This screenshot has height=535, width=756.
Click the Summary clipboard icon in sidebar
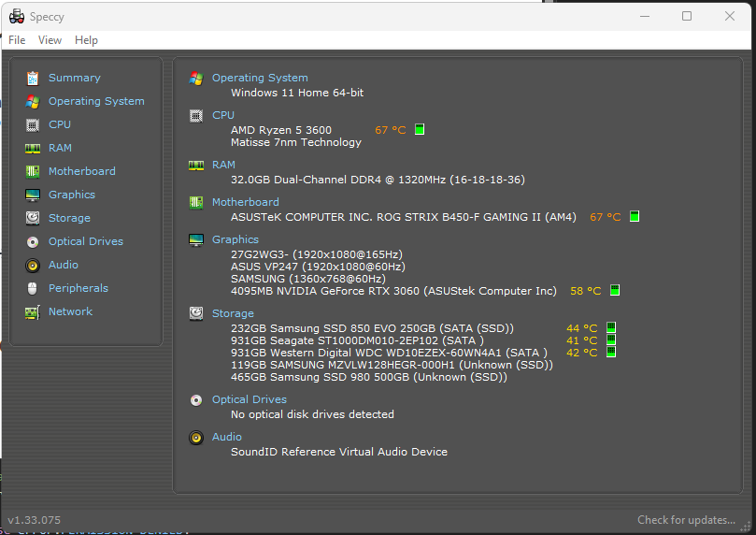33,79
